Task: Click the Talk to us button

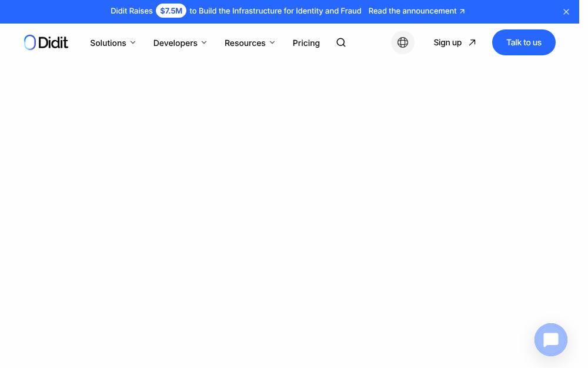Action: point(524,42)
